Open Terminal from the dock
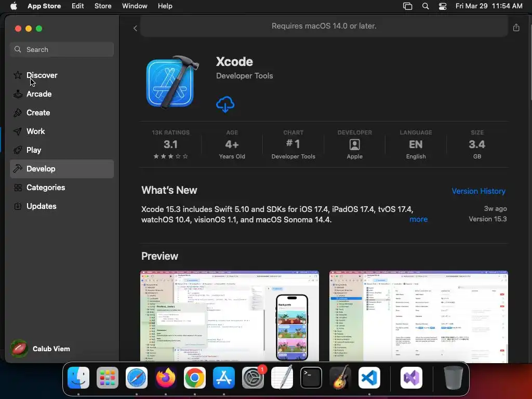Image resolution: width=532 pixels, height=399 pixels. point(311,378)
